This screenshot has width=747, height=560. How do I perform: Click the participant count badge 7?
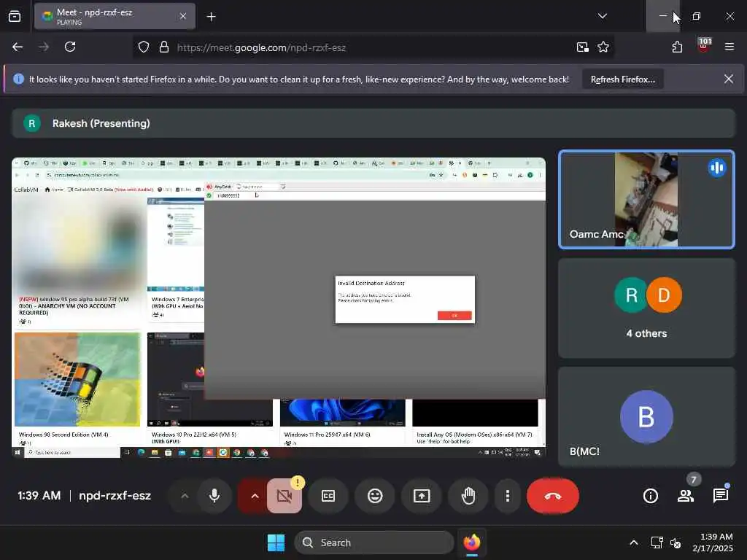pyautogui.click(x=694, y=480)
